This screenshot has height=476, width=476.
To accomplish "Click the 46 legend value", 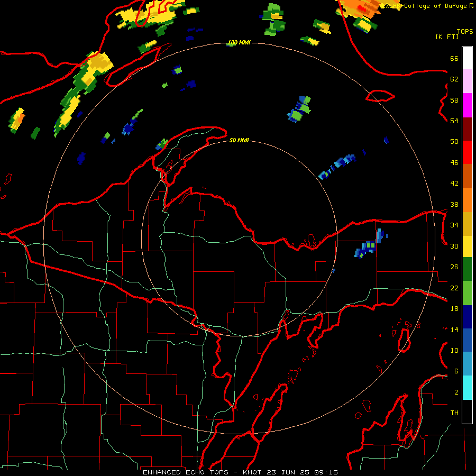I will (x=454, y=163).
